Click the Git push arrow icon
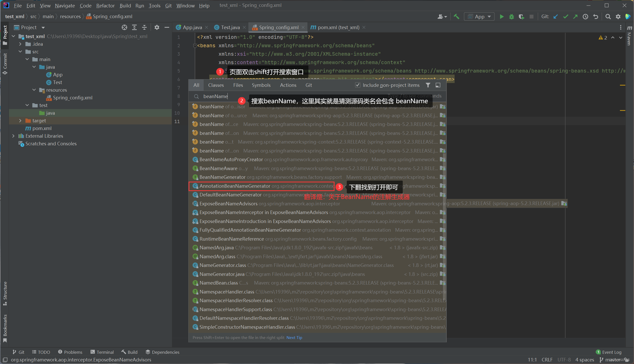 click(575, 17)
